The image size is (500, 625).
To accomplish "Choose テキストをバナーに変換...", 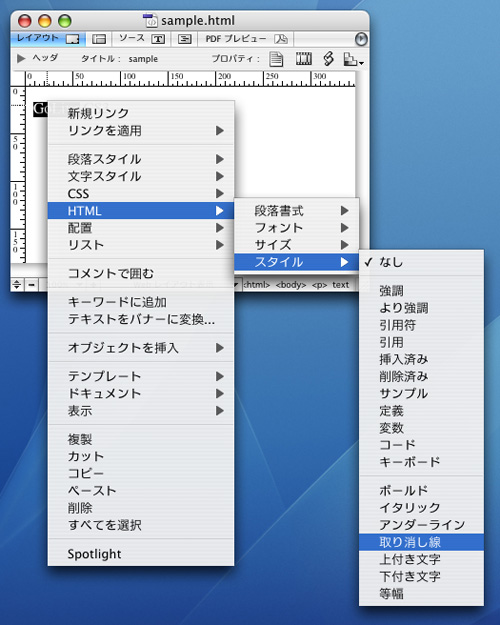I will (x=141, y=319).
